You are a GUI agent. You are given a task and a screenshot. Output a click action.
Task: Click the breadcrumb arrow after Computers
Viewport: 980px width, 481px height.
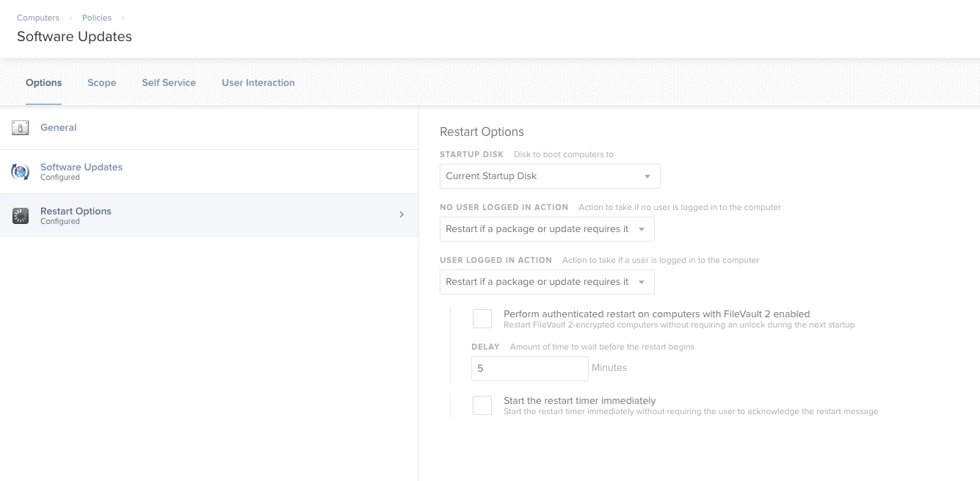point(71,18)
